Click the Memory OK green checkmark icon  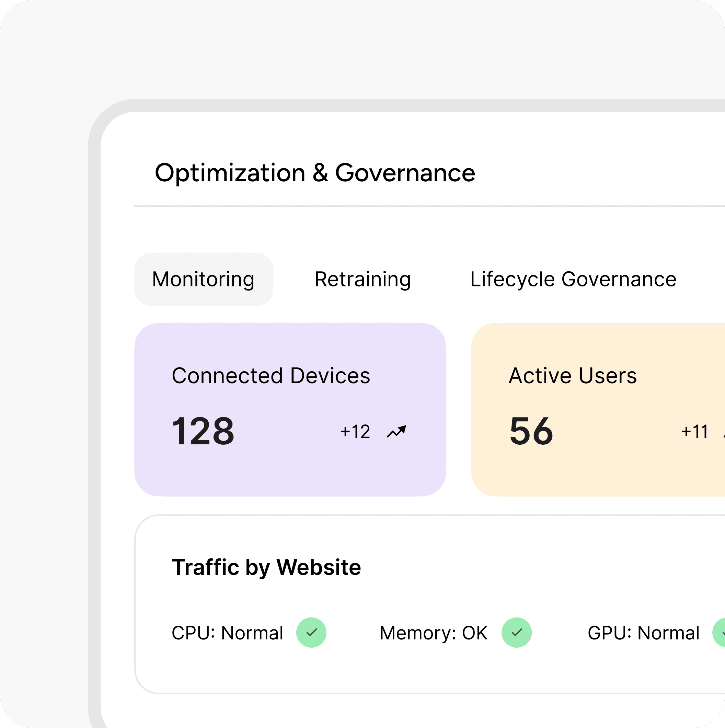pyautogui.click(x=517, y=633)
